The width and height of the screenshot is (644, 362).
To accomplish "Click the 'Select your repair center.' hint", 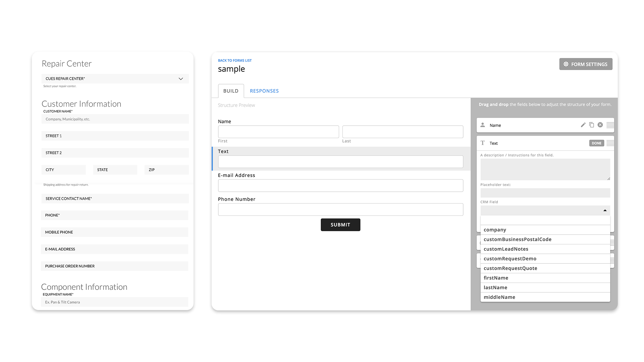I will point(60,86).
